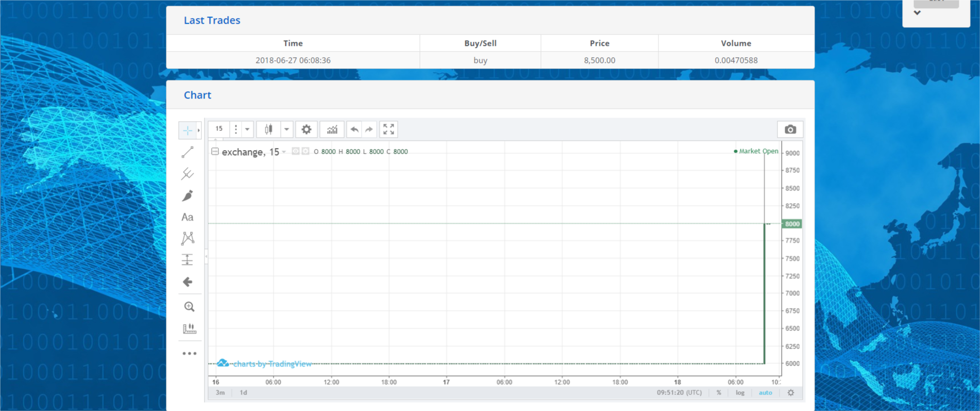
Task: Open exchange series format gear
Action: point(306,151)
